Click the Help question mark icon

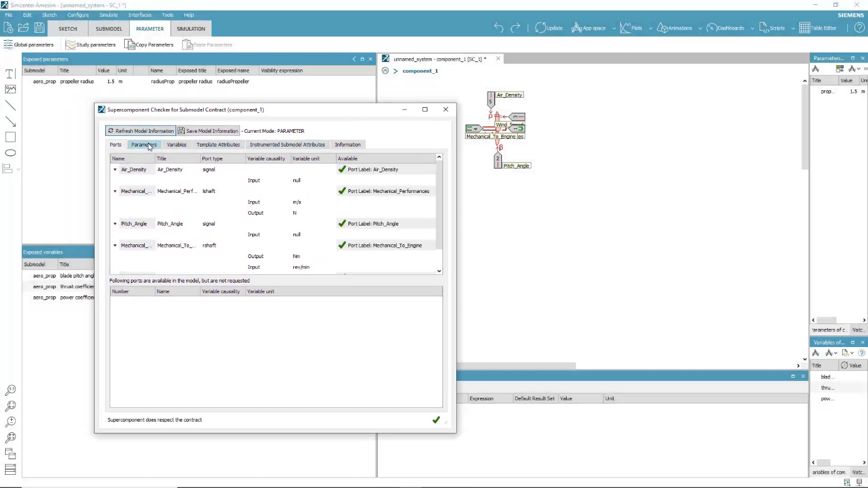[859, 28]
